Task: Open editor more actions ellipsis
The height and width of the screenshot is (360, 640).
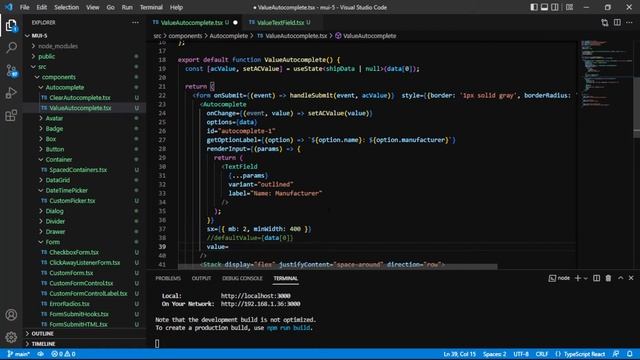Action: pos(629,22)
